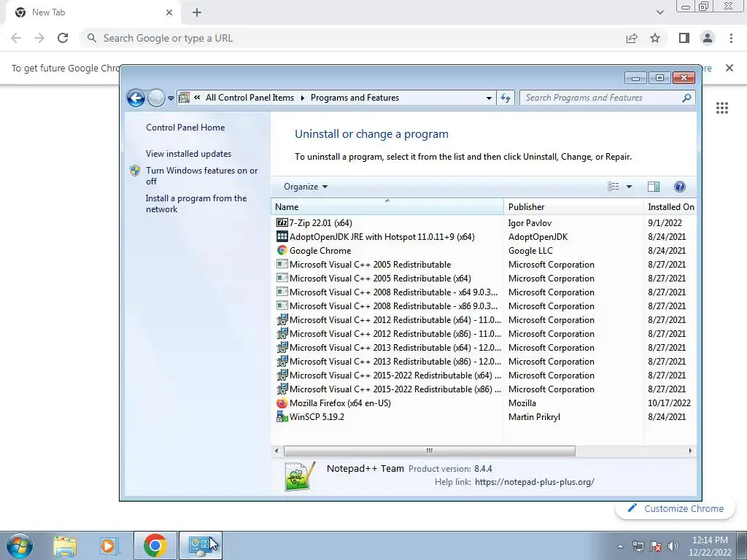
Task: Sort by the Name column header
Action: 387,206
